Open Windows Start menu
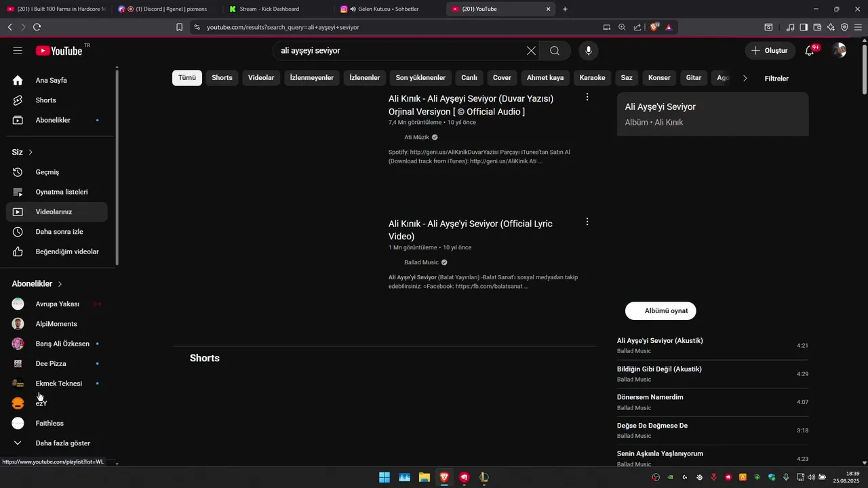The width and height of the screenshot is (868, 488). pos(384,477)
